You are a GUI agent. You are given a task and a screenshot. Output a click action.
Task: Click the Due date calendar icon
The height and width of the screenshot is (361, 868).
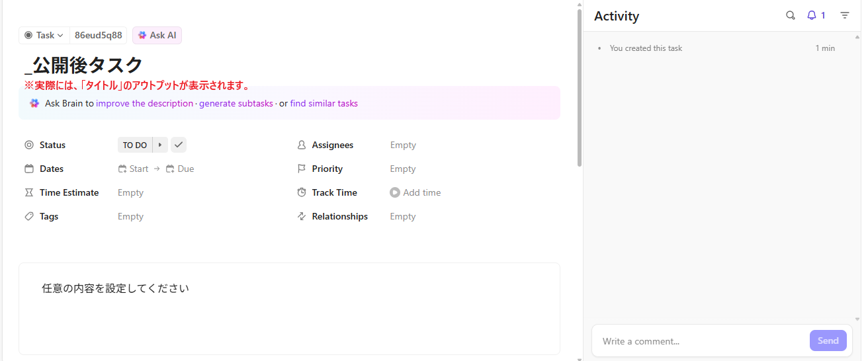click(x=170, y=169)
